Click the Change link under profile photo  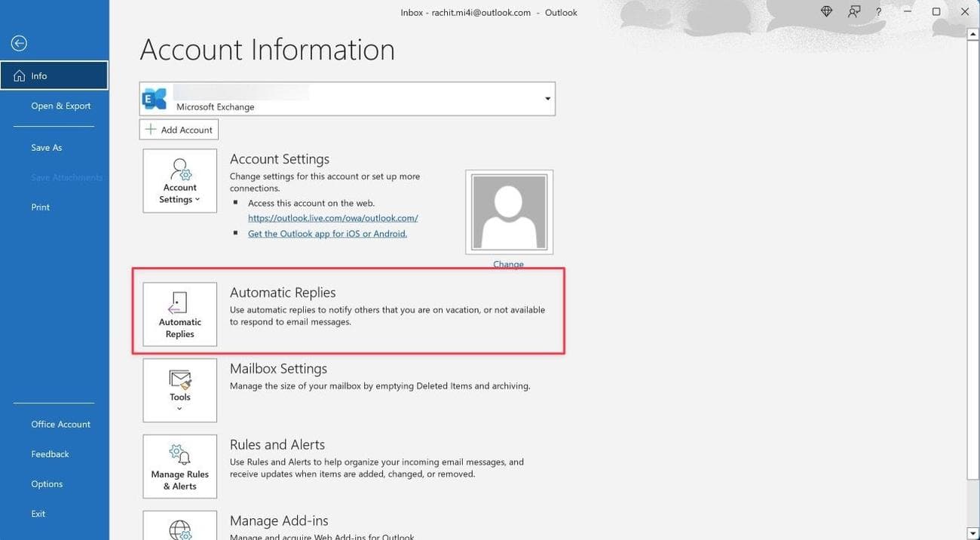click(508, 264)
